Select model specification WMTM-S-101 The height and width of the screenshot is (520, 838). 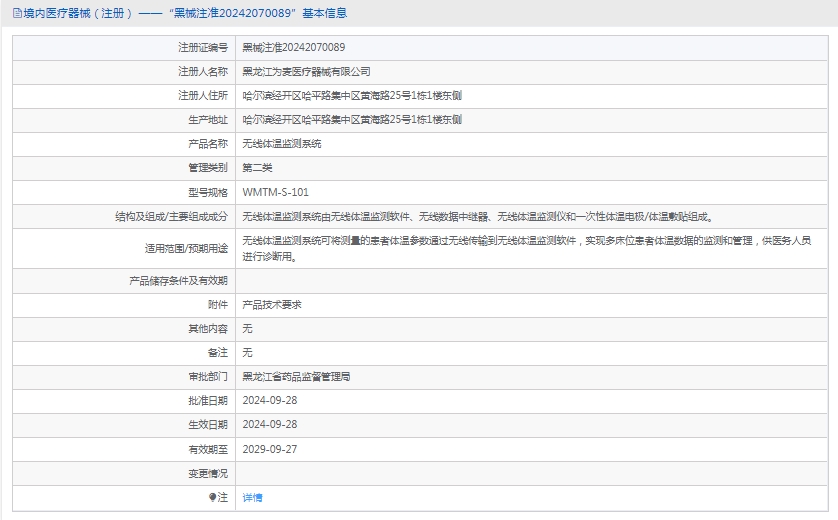click(x=275, y=191)
